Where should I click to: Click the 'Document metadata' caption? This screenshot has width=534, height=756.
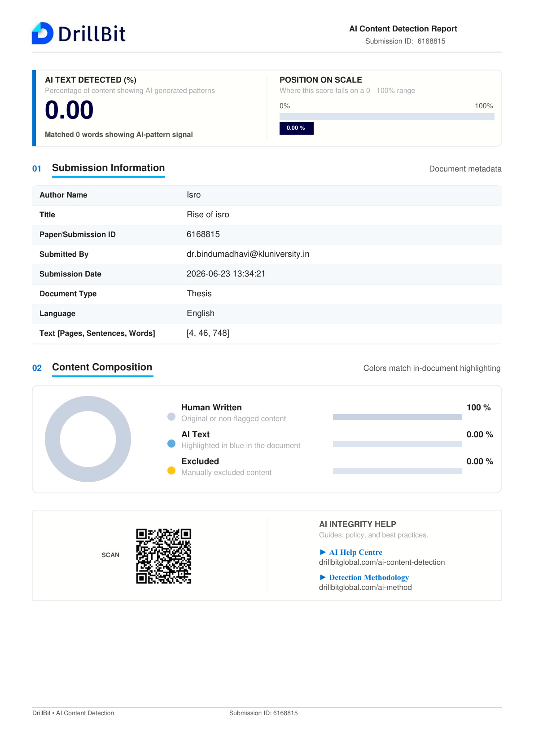pyautogui.click(x=465, y=169)
